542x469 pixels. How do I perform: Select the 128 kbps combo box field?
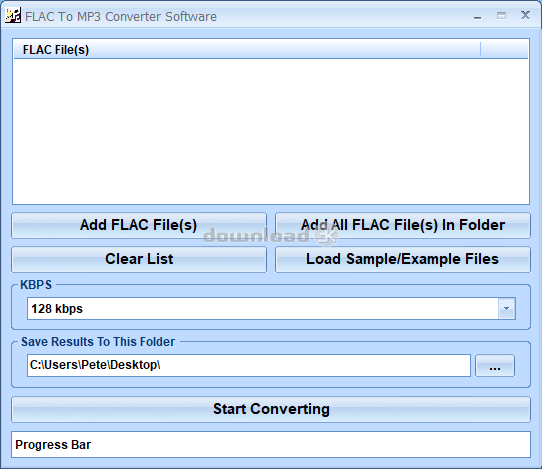(271, 308)
